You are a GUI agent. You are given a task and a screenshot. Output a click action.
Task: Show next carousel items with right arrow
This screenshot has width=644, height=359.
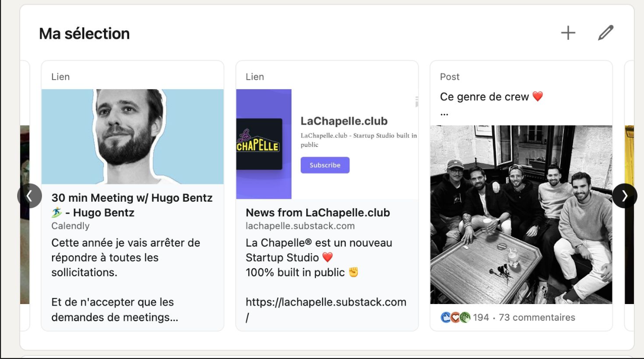[x=625, y=196]
